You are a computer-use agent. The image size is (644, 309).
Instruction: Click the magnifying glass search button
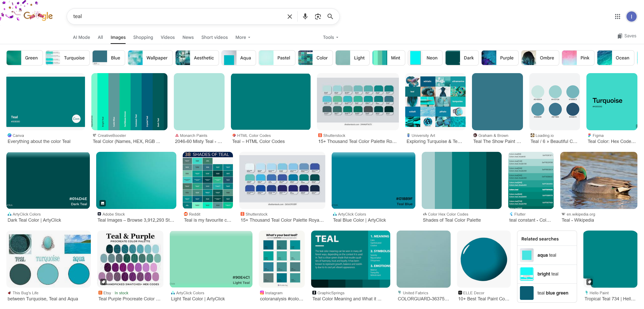pyautogui.click(x=330, y=17)
